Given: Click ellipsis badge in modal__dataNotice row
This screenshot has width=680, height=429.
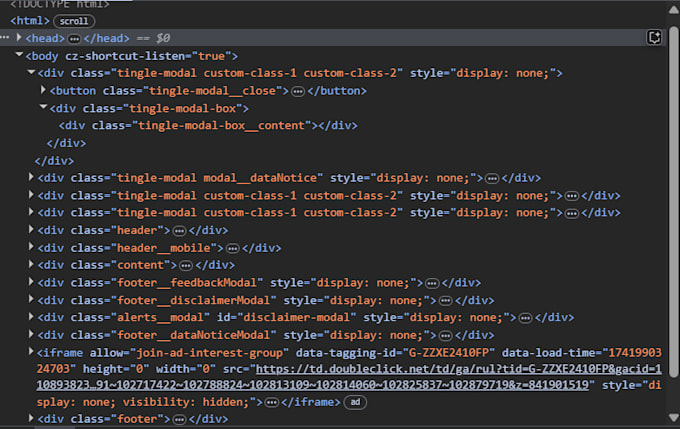Looking at the screenshot, I should (492, 179).
